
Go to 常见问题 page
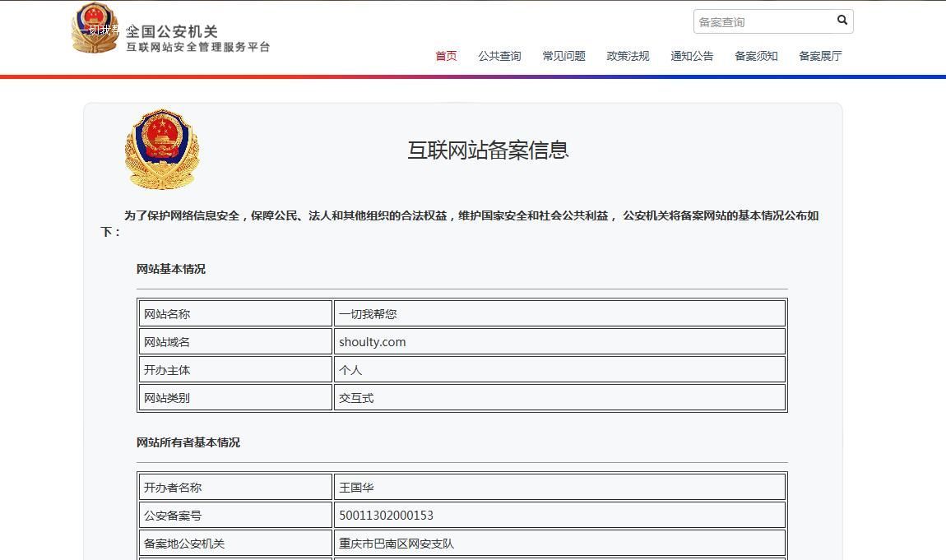(x=563, y=56)
